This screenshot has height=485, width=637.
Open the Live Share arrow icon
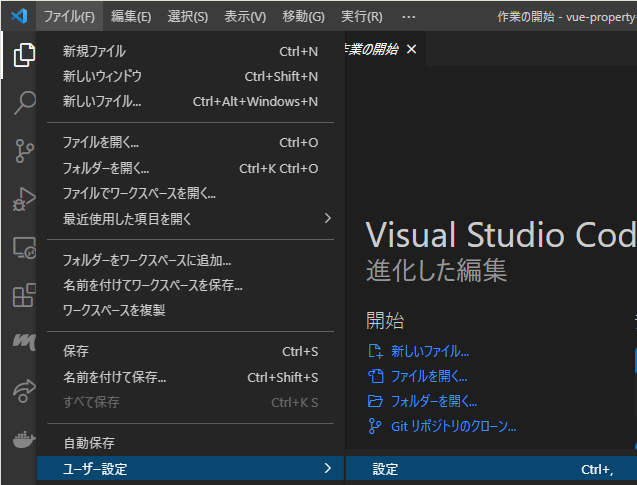tap(24, 391)
